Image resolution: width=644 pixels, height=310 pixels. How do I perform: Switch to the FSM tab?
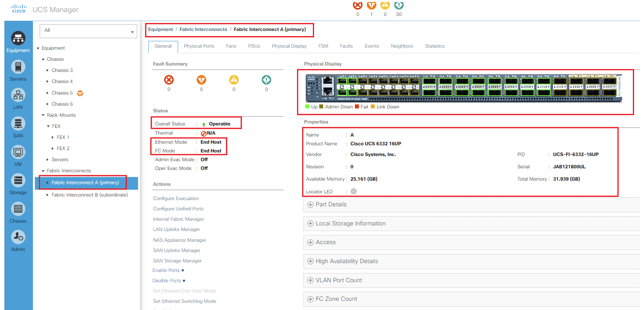[x=323, y=46]
